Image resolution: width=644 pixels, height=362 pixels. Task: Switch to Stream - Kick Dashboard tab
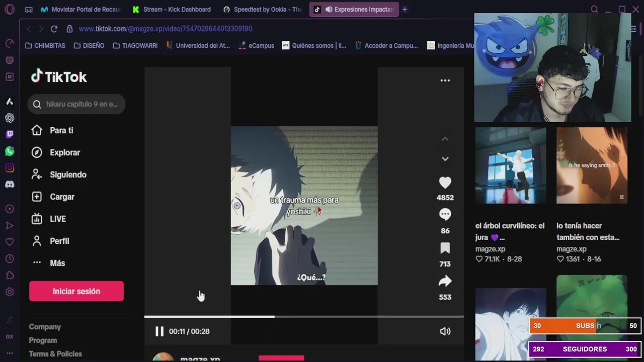pos(172,9)
